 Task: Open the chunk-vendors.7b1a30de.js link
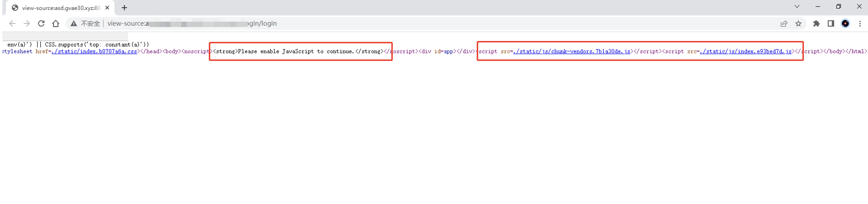pos(572,51)
